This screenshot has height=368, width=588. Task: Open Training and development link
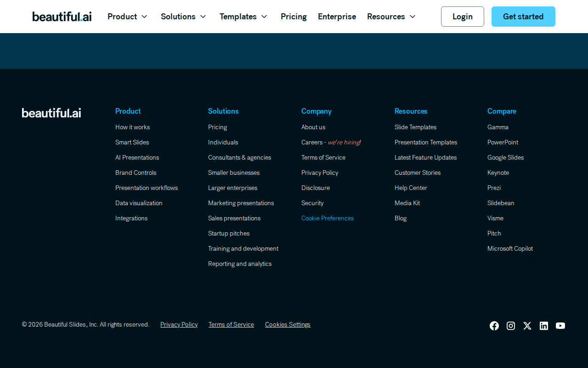tap(243, 248)
